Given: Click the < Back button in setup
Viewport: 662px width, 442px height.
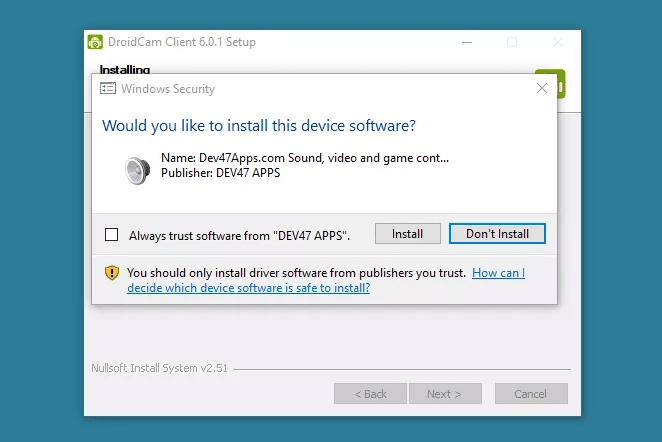Looking at the screenshot, I should click(370, 393).
